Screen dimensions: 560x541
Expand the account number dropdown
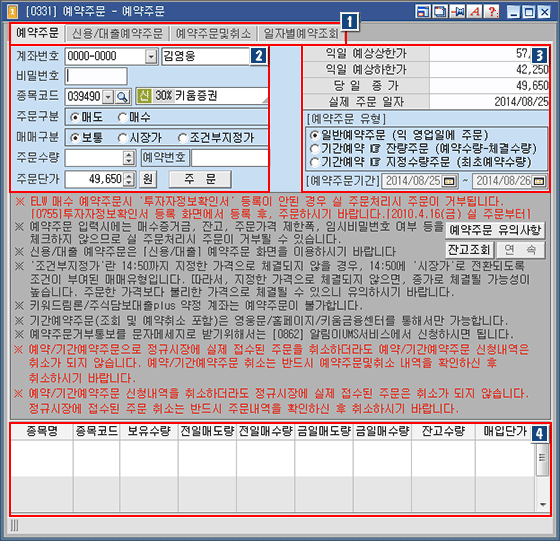tap(151, 56)
